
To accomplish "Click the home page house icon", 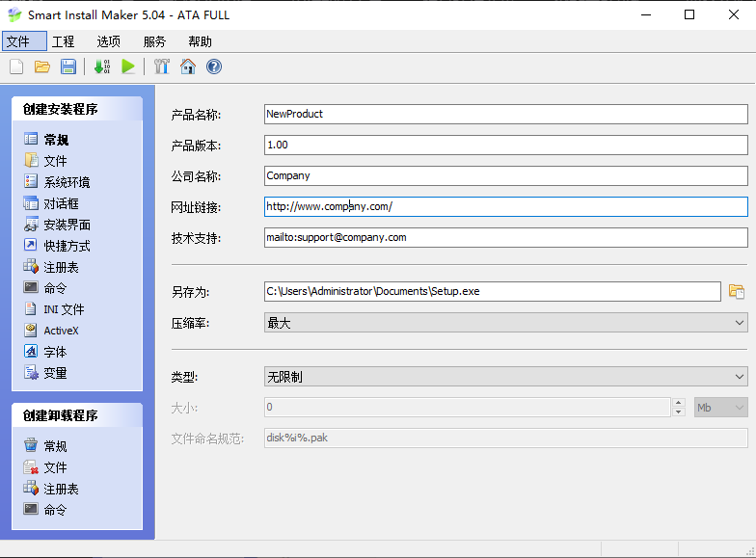I will pos(188,66).
